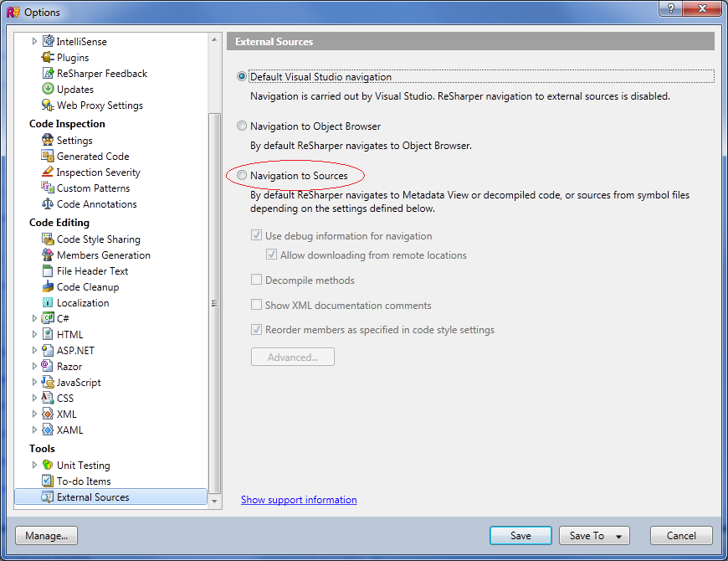This screenshot has width=728, height=561.
Task: Select Navigation to Sources radio button
Action: [242, 175]
